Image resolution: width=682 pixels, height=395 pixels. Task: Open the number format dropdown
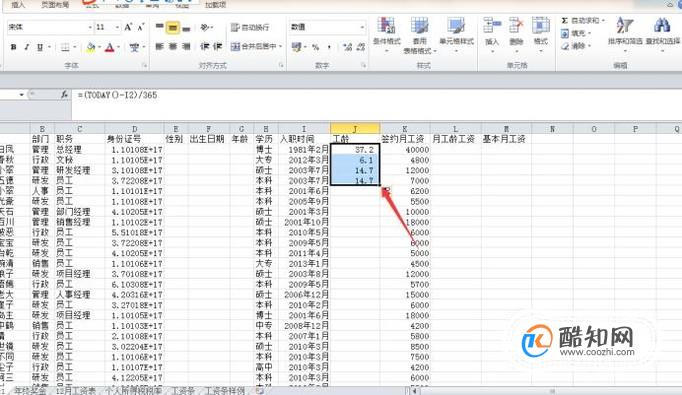point(362,27)
